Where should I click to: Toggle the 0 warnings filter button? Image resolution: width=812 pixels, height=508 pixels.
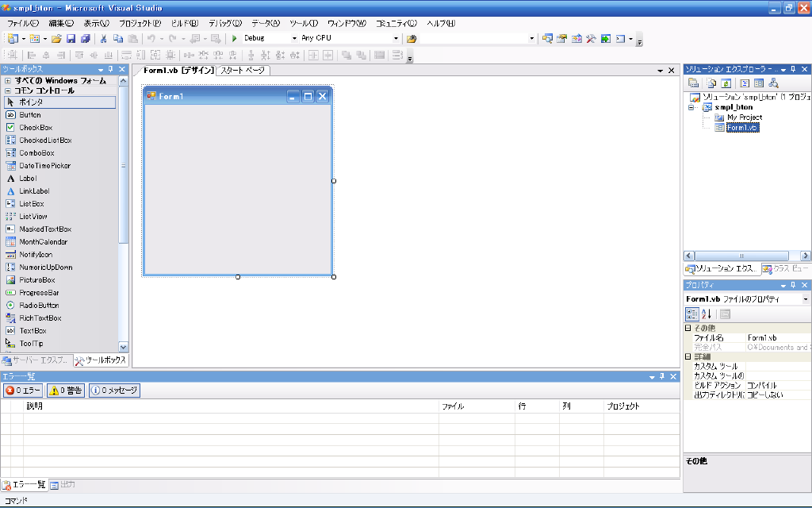pos(65,391)
